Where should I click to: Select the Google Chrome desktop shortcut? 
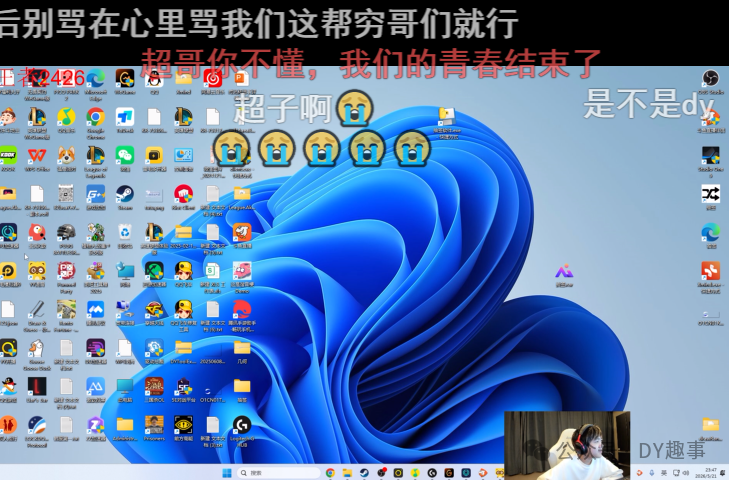[96, 122]
